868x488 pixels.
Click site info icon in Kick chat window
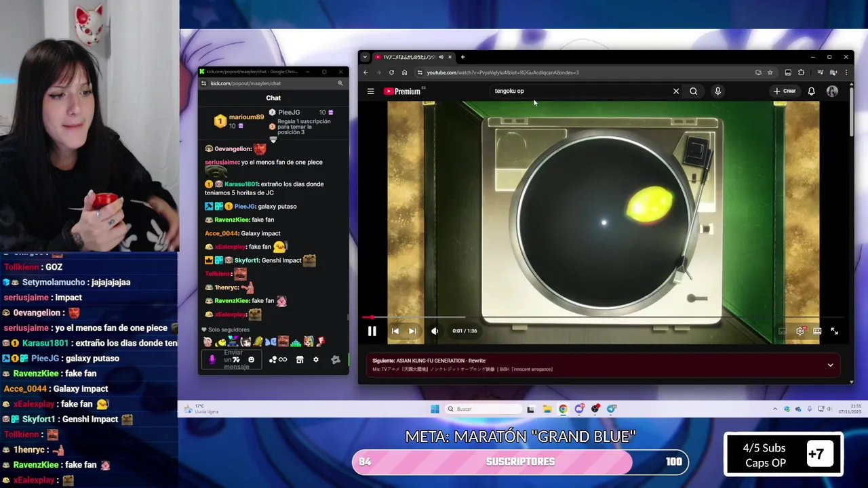[204, 83]
